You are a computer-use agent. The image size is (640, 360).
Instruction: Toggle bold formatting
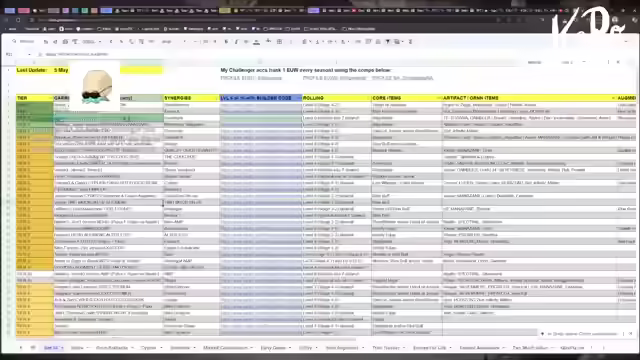[226, 42]
